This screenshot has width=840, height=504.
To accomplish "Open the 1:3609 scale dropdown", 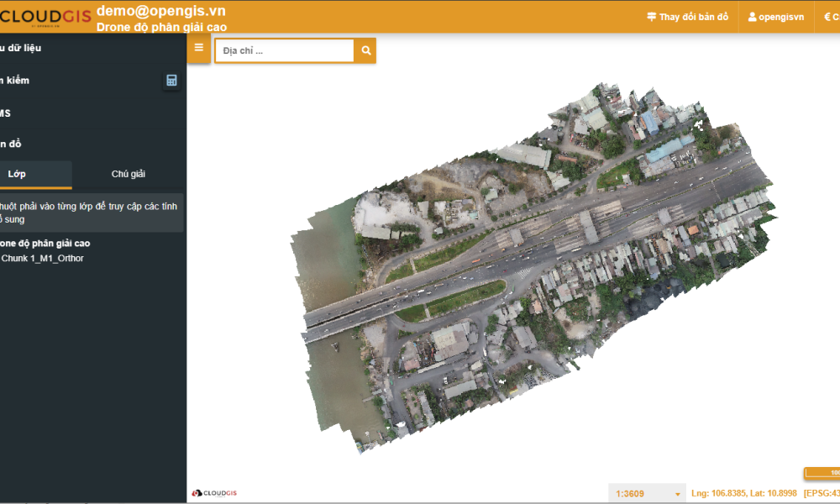I will pos(648,493).
